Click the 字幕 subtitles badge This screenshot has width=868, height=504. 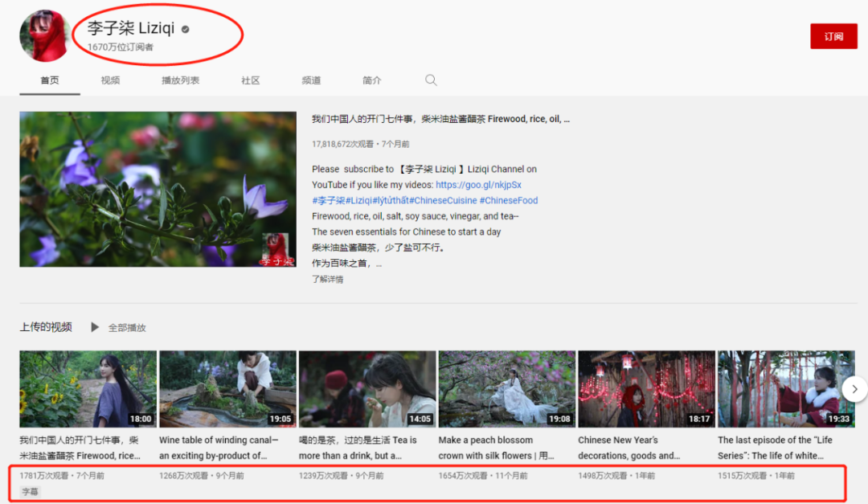pos(30,491)
